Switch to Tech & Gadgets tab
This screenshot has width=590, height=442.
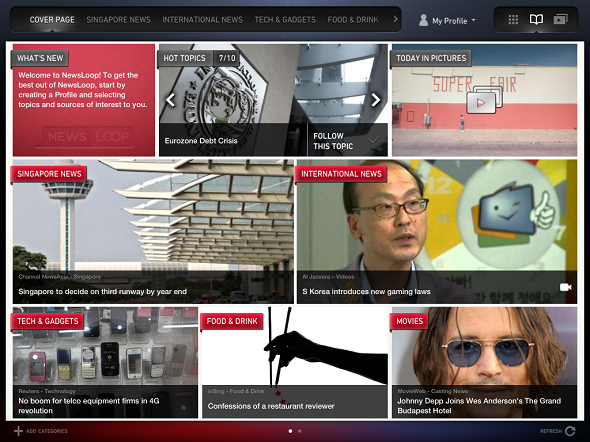point(285,20)
